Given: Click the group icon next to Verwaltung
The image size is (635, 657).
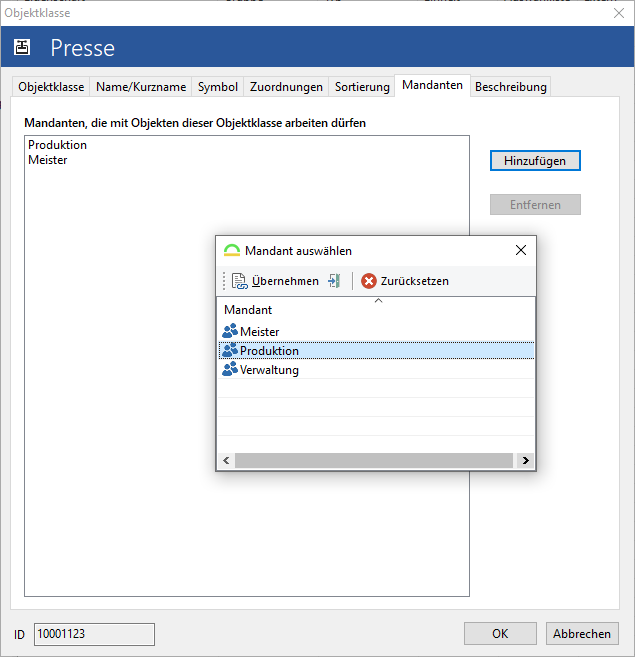Looking at the screenshot, I should coord(230,369).
